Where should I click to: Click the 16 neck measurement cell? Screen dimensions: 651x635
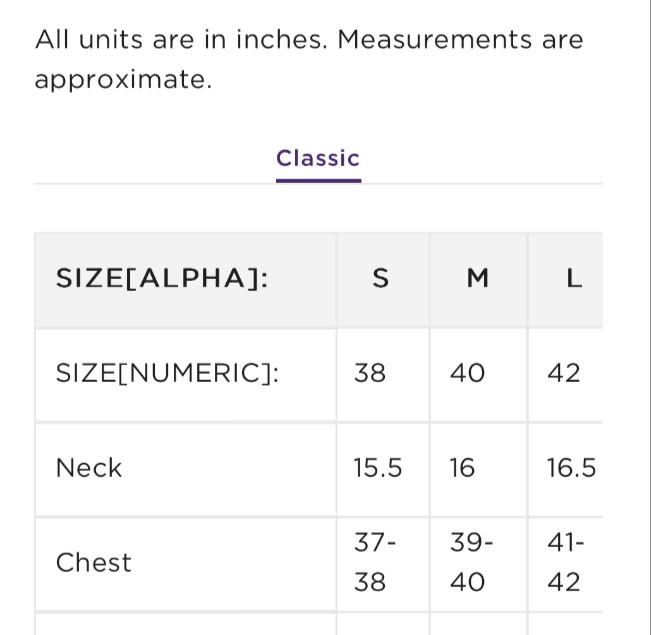point(462,468)
